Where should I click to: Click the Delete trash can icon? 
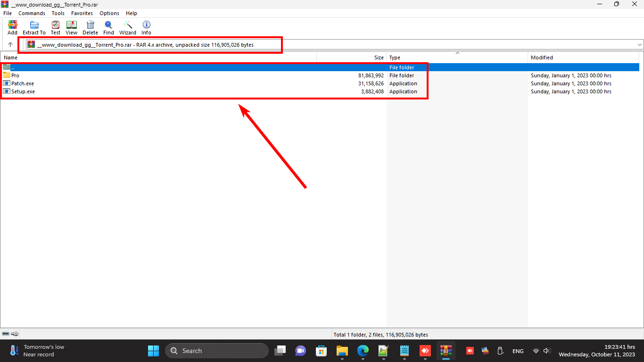pos(90,28)
